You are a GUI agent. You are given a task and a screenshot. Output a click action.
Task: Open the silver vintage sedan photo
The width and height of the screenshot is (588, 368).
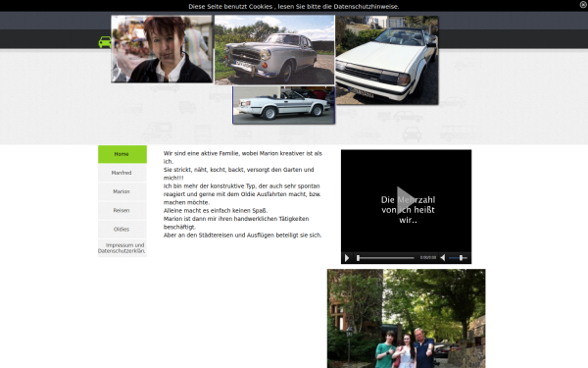pyautogui.click(x=274, y=50)
